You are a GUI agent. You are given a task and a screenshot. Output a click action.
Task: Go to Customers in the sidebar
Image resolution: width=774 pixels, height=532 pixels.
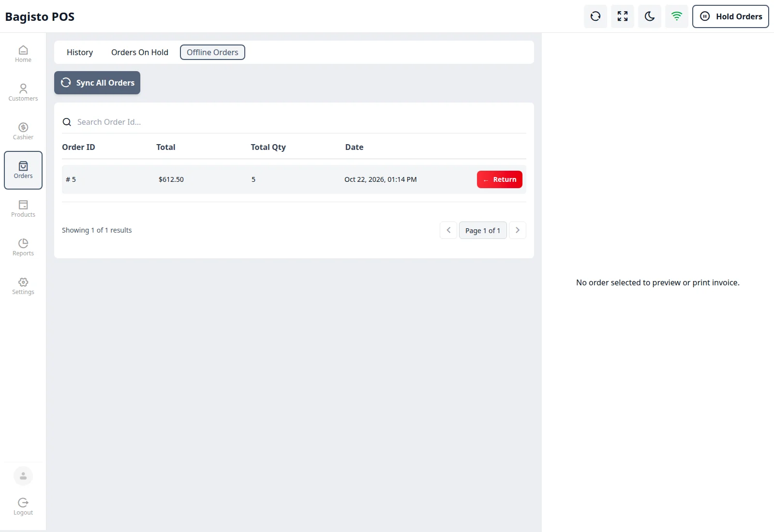tap(23, 93)
